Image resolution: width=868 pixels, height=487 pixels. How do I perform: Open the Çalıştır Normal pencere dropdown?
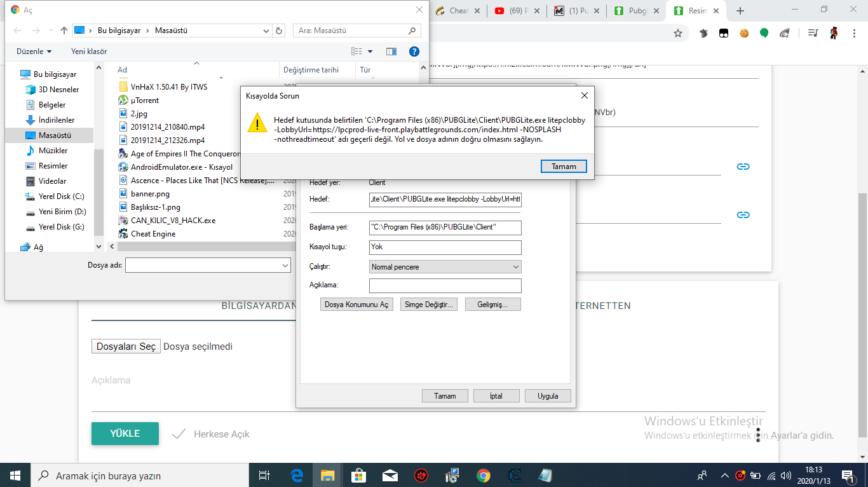click(445, 267)
